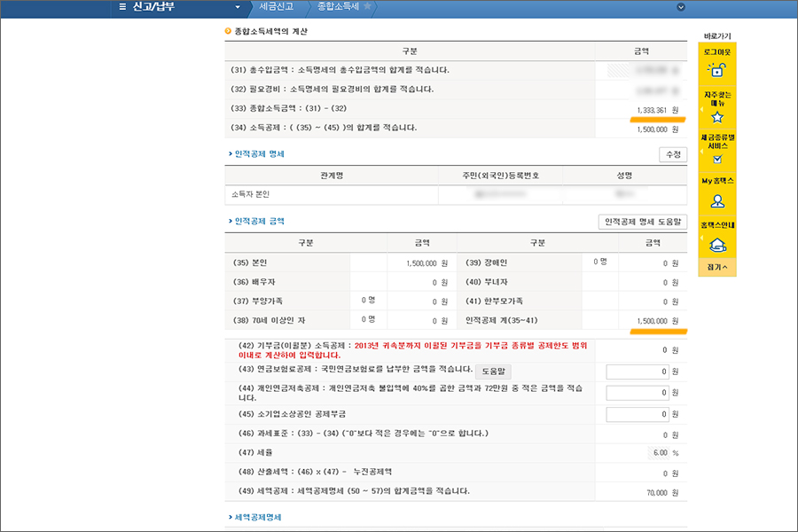Select the 70,000 원 세액공제 value
The height and width of the screenshot is (532, 798).
[662, 493]
